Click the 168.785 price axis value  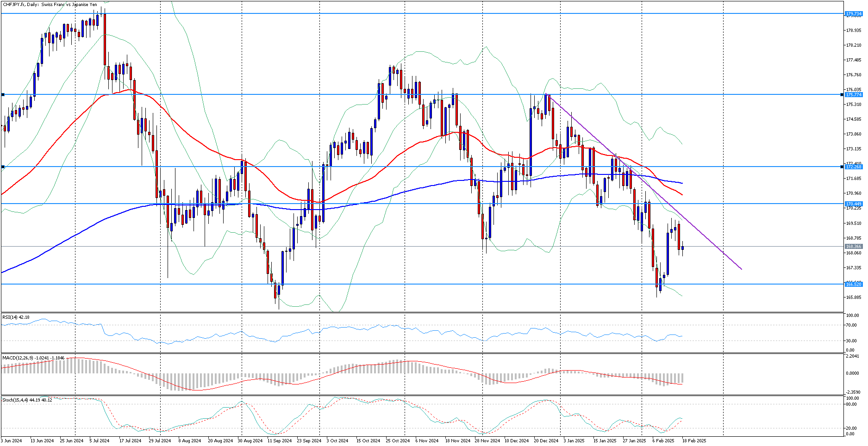click(854, 238)
